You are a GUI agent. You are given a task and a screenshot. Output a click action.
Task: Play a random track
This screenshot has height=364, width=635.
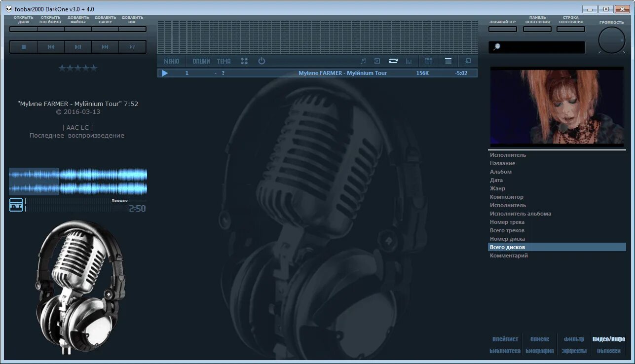click(x=132, y=47)
